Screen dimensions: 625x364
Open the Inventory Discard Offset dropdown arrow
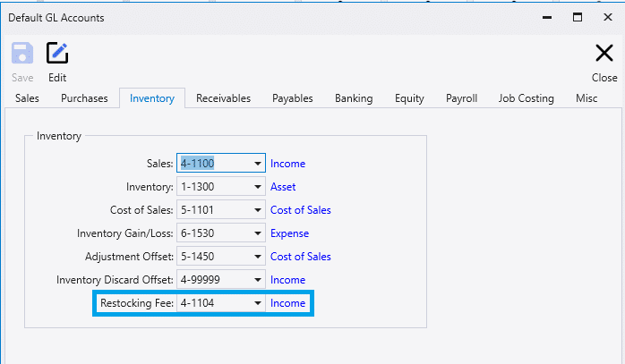(x=258, y=280)
